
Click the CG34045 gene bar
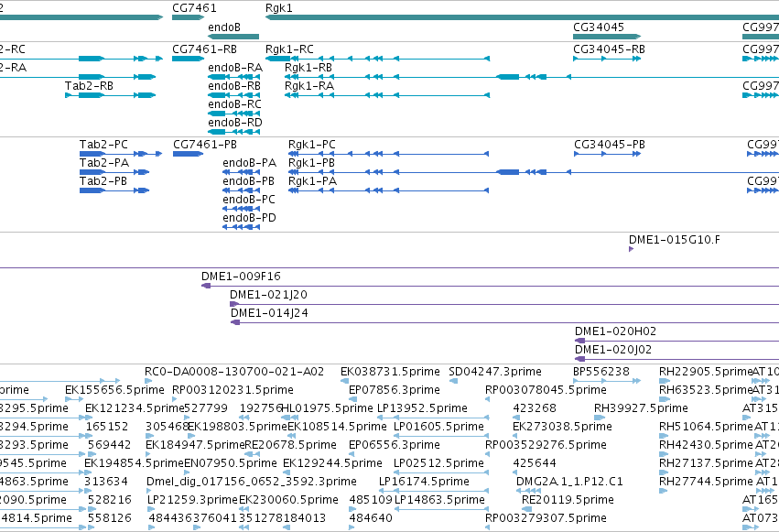click(x=607, y=37)
